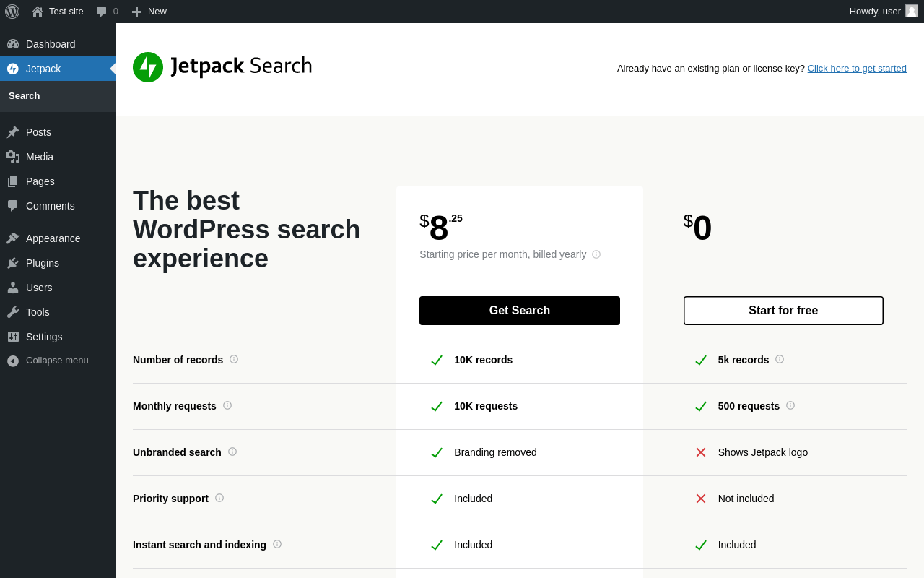Click the Start for free button

pyautogui.click(x=783, y=311)
